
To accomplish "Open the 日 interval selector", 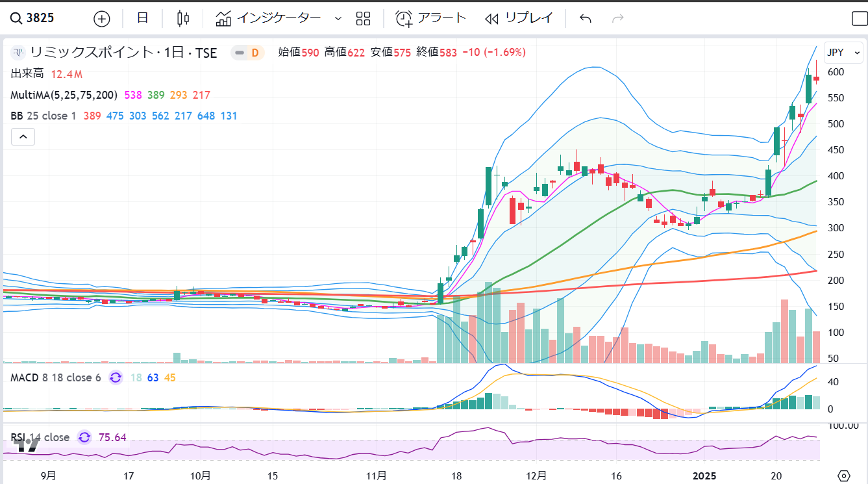I will [x=143, y=18].
